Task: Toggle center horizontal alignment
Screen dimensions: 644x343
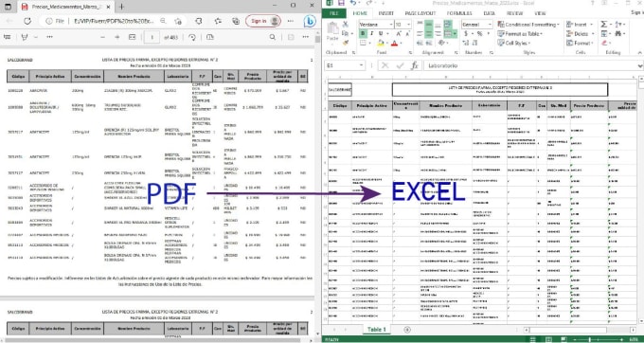Action: [x=428, y=34]
